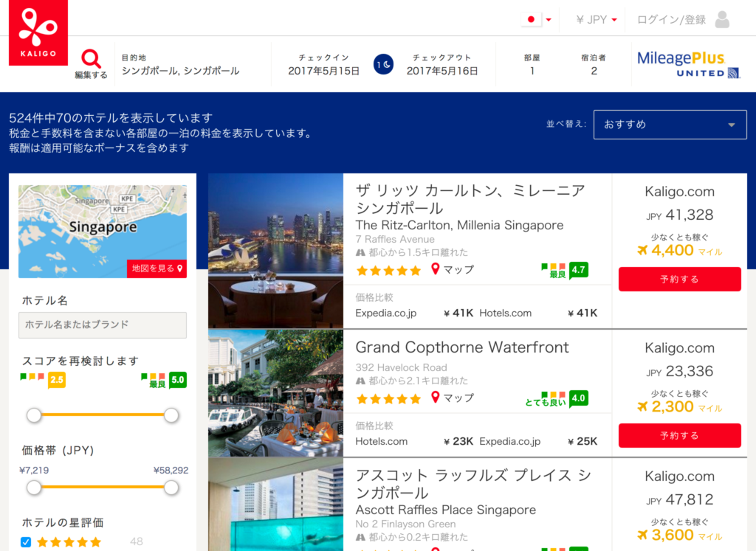
Task: Click the ログイン/登録 login link
Action: click(x=671, y=20)
